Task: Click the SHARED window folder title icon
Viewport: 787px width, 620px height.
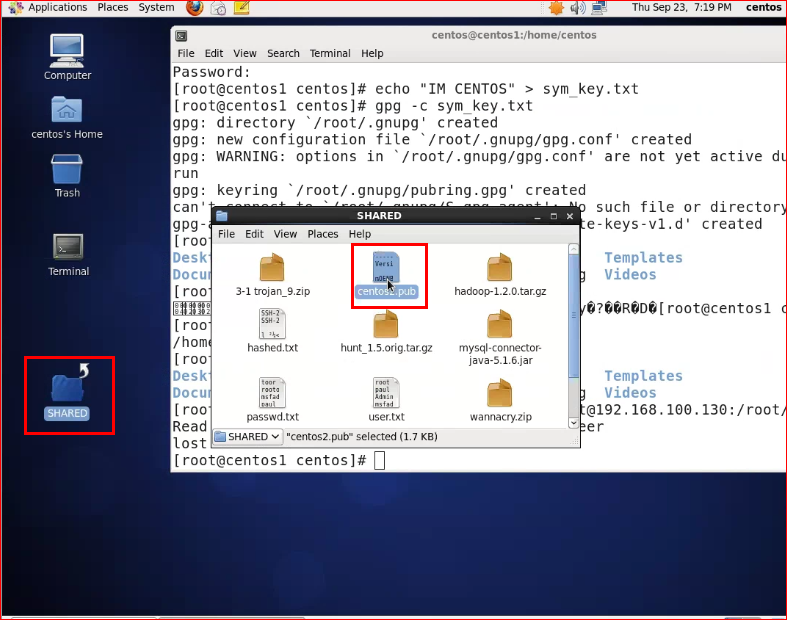Action: click(221, 216)
